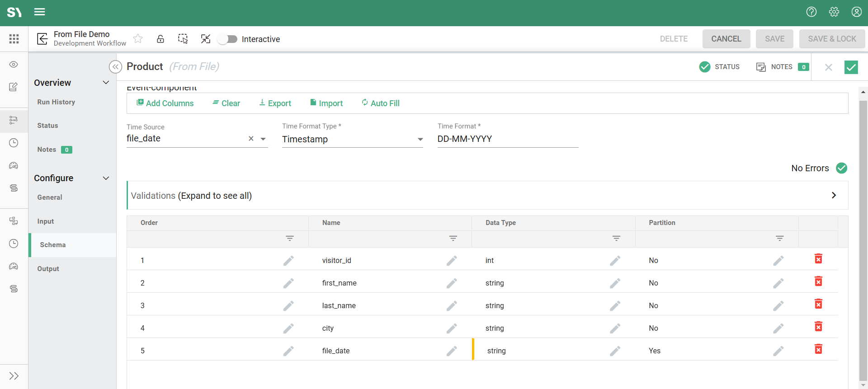Go to the Output section in the sidebar
Image resolution: width=868 pixels, height=389 pixels.
pos(48,269)
